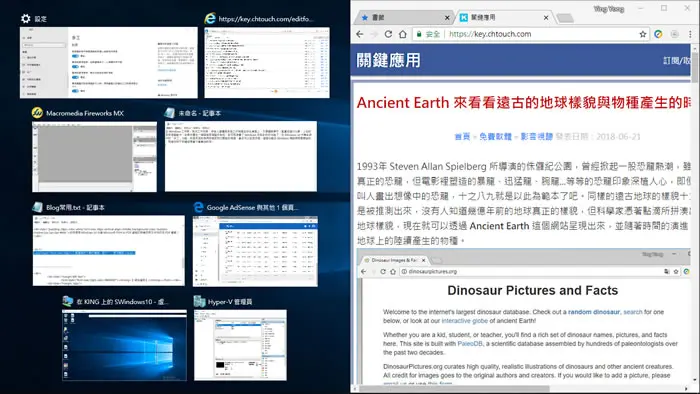Click Chrome's back navigation arrow

(x=360, y=34)
